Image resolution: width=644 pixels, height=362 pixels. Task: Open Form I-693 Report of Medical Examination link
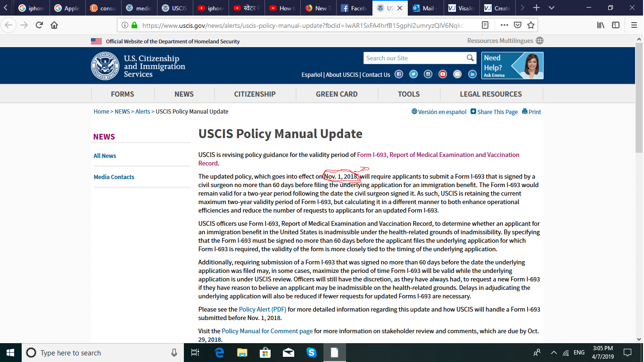click(359, 159)
